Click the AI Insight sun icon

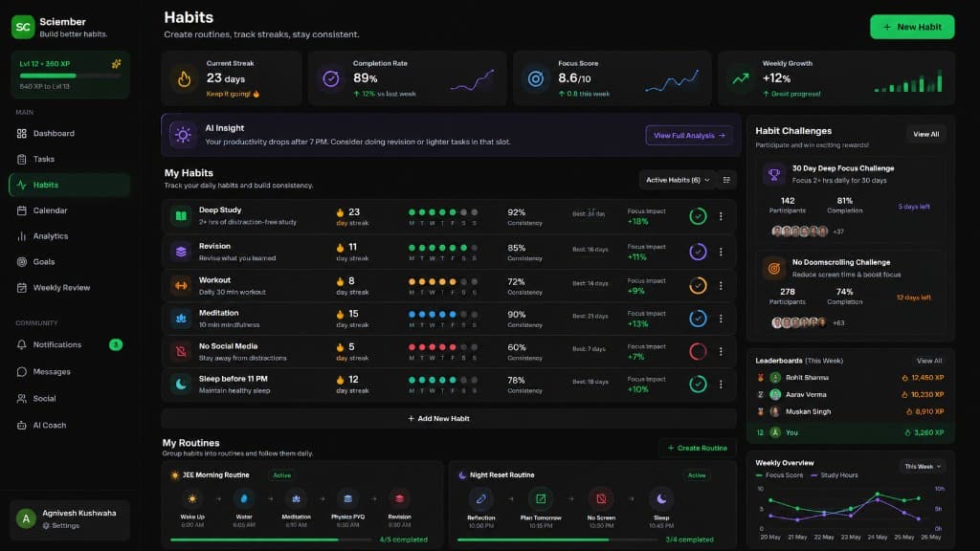(183, 135)
